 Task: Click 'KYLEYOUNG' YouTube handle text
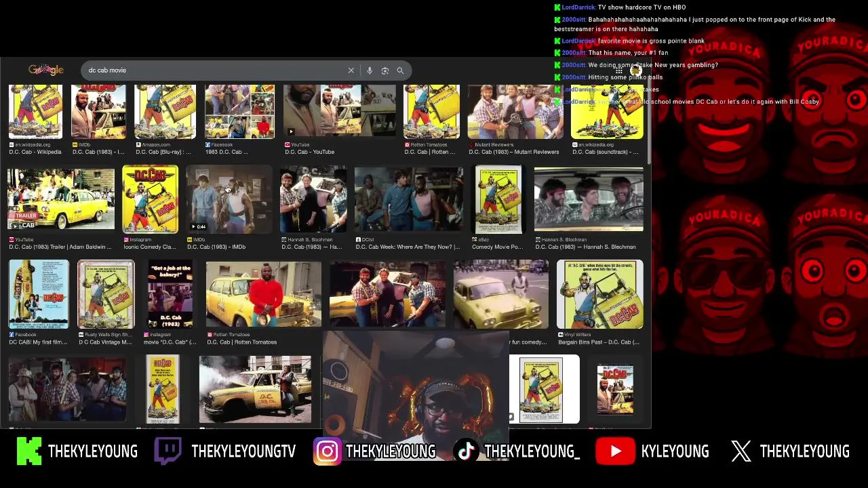pyautogui.click(x=675, y=451)
